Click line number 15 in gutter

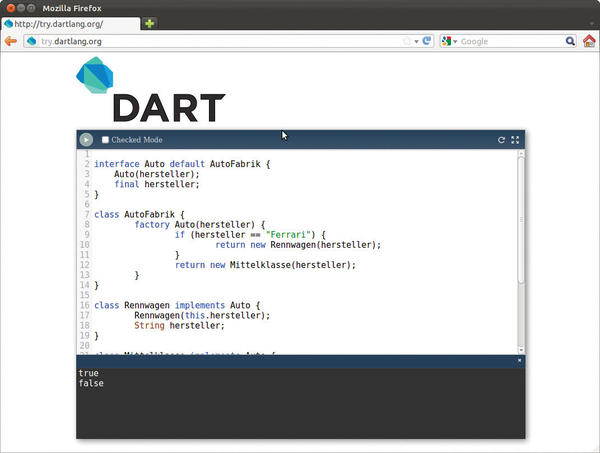85,295
